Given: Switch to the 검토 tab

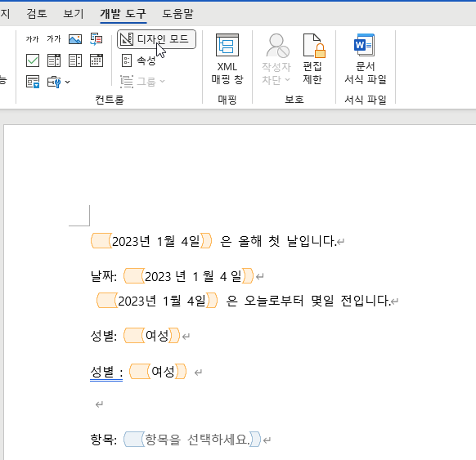Looking at the screenshot, I should (37, 14).
